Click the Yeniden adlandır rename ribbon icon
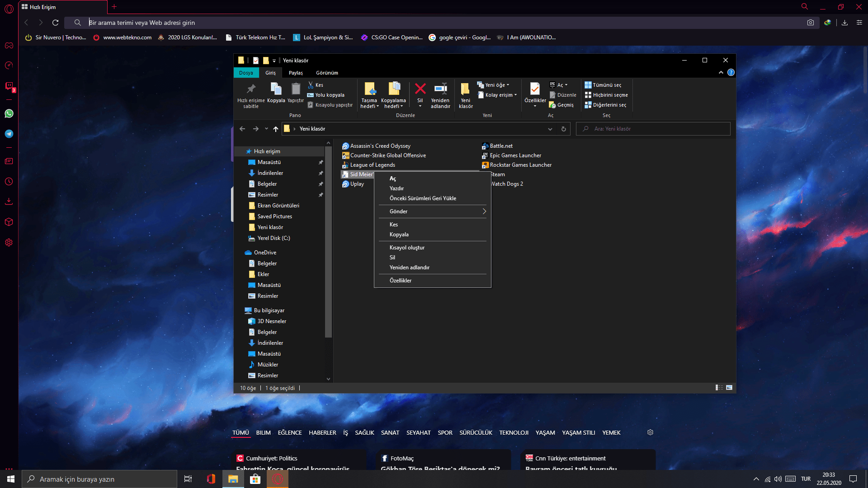Image resolution: width=868 pixels, height=488 pixels. tap(440, 89)
